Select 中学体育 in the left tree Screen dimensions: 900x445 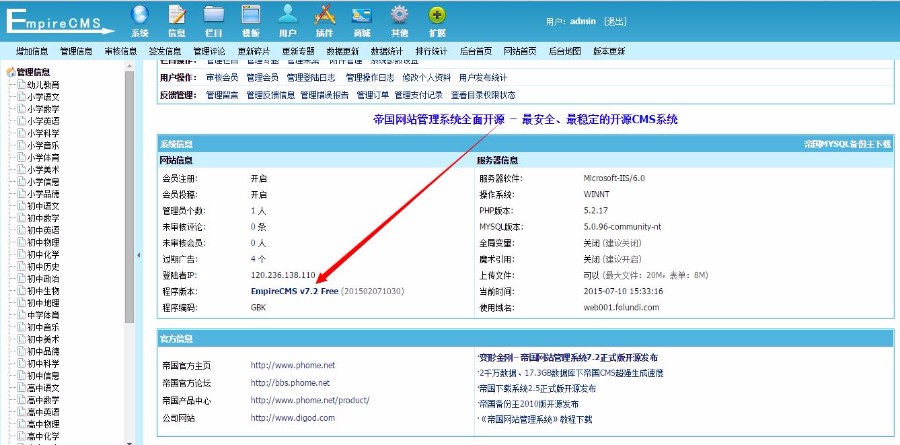43,315
